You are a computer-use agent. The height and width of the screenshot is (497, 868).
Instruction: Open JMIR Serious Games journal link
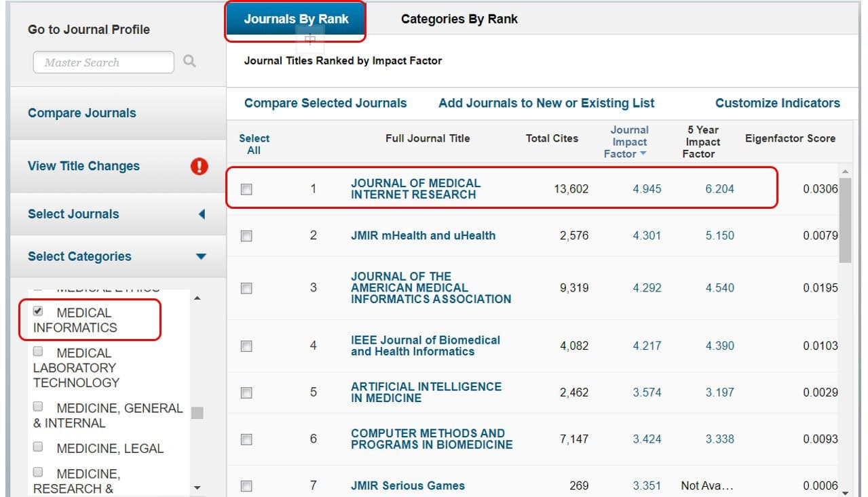click(x=408, y=485)
